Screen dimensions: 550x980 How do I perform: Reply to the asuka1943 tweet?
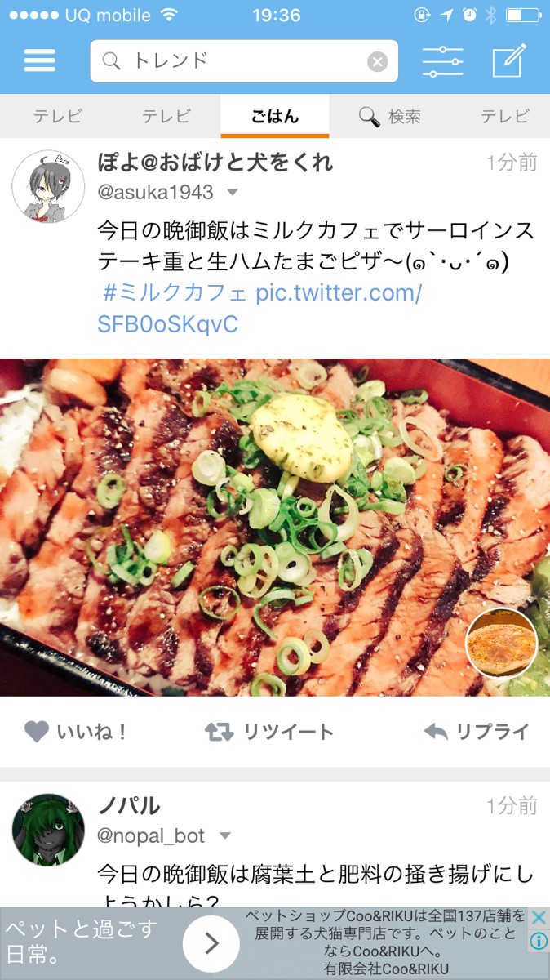(x=477, y=731)
